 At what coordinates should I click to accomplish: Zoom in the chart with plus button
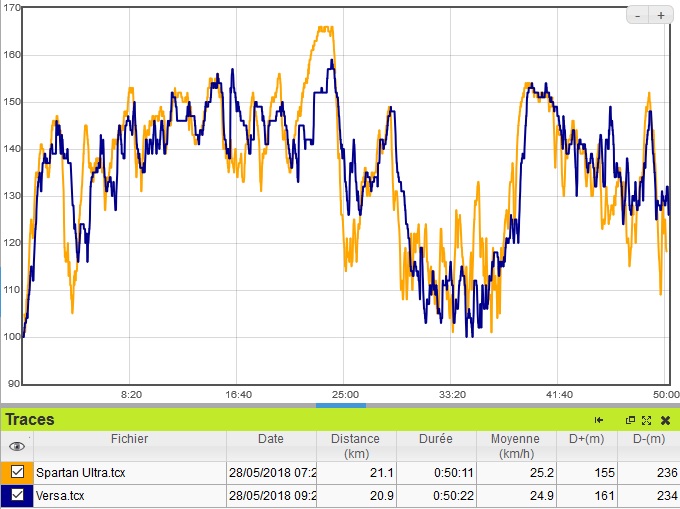(x=661, y=15)
